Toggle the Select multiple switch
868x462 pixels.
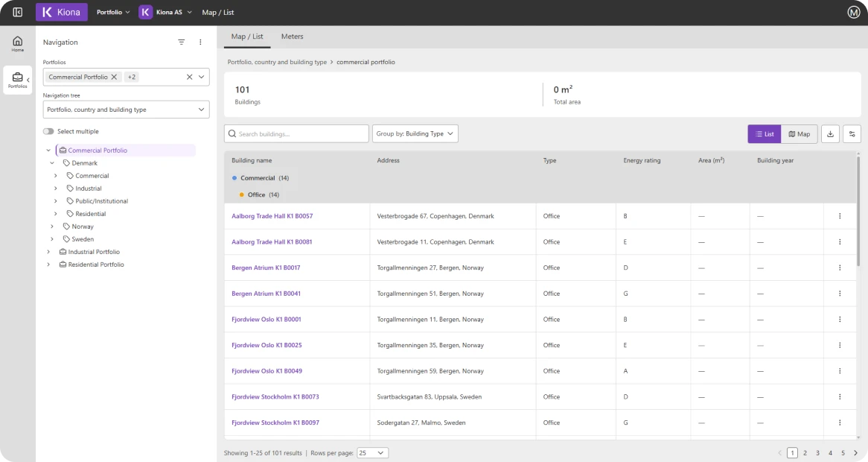(x=48, y=131)
